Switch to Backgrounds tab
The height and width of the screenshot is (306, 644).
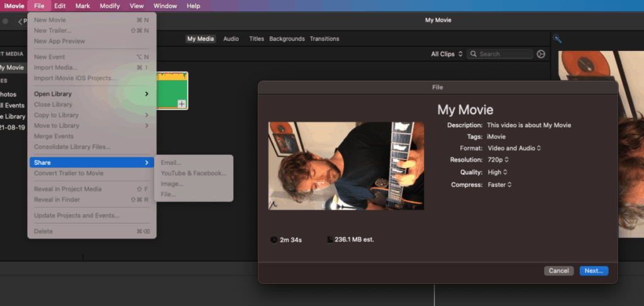tap(287, 38)
